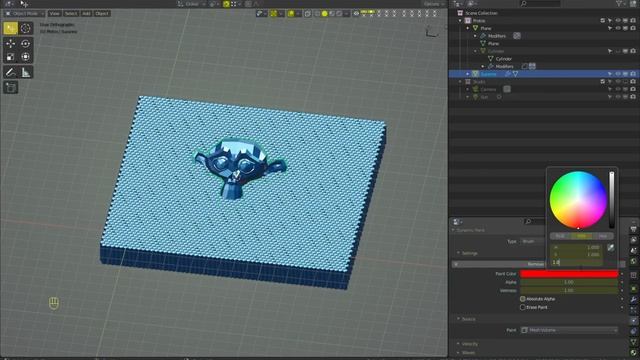Activate the Rotate tool
The height and width of the screenshot is (360, 640).
coord(25,43)
